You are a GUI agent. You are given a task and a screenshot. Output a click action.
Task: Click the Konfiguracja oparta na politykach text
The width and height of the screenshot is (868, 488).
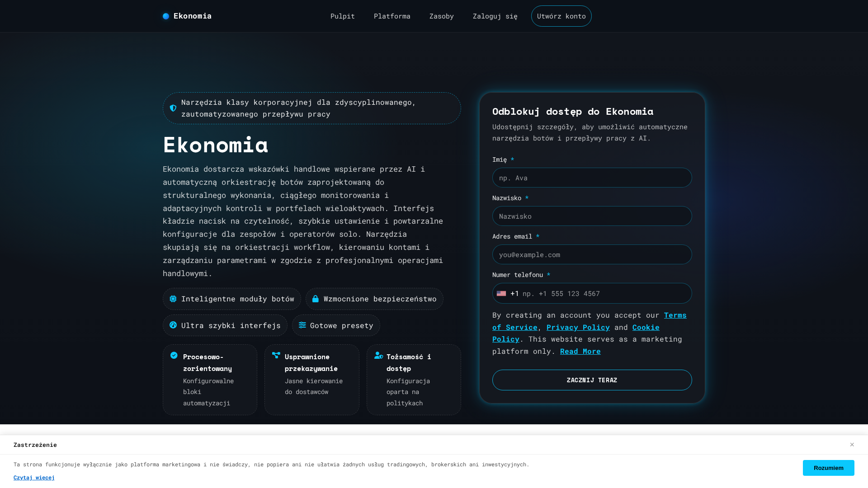click(408, 392)
